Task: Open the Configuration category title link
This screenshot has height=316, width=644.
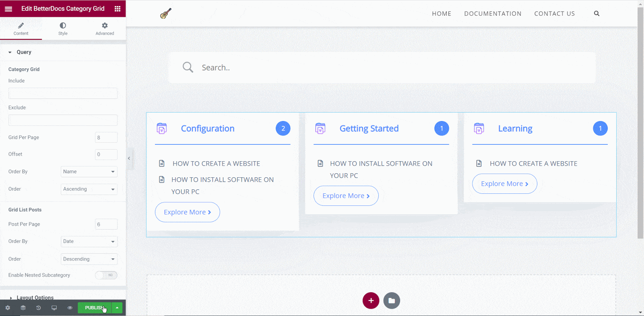Action: 208,129
